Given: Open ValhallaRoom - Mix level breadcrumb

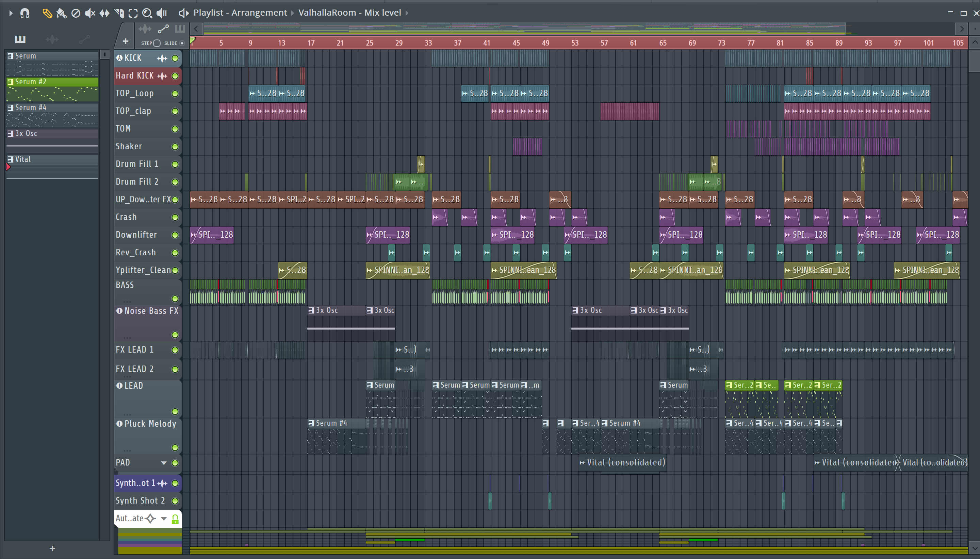Looking at the screenshot, I should [x=349, y=13].
